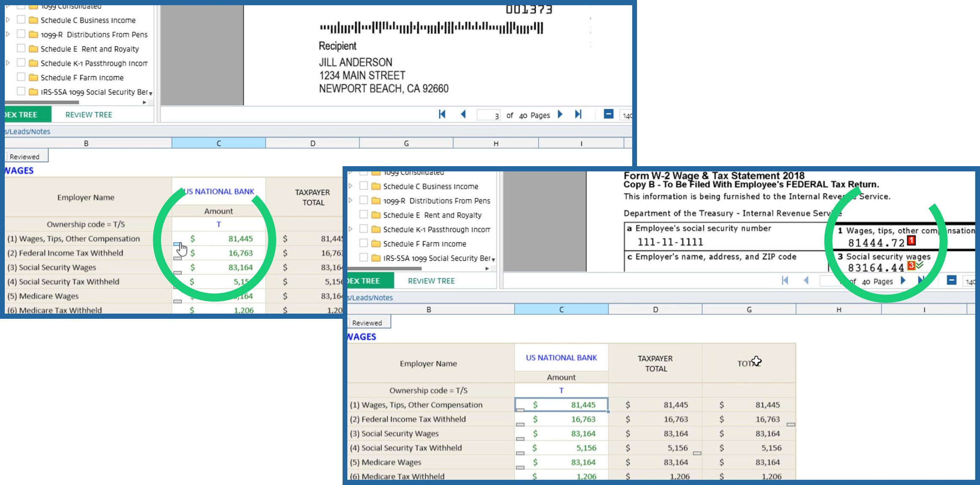This screenshot has height=485, width=980.
Task: Open Leads/Notes link in the Recipient panel
Action: tap(28, 132)
